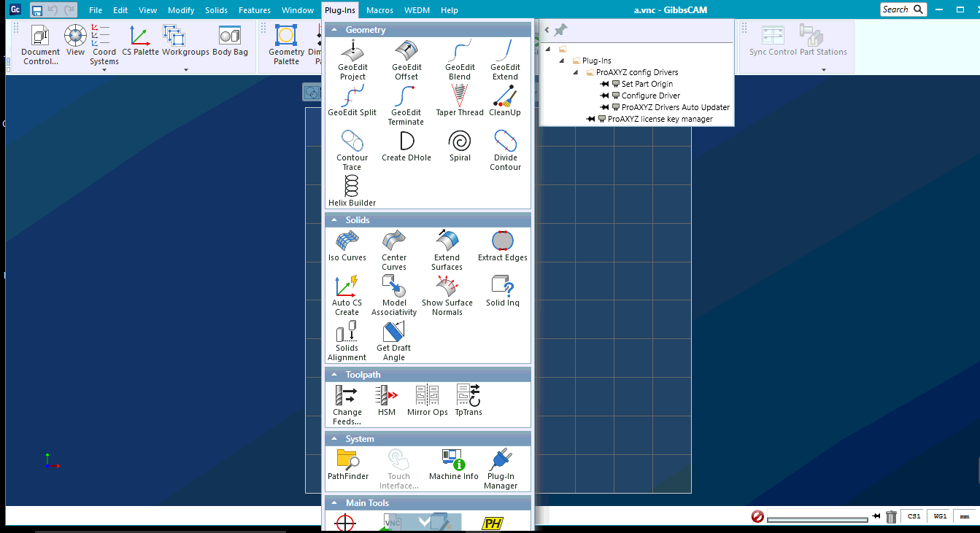The height and width of the screenshot is (533, 980).
Task: Collapse ProAXYZ config Drivers node
Action: pos(575,72)
